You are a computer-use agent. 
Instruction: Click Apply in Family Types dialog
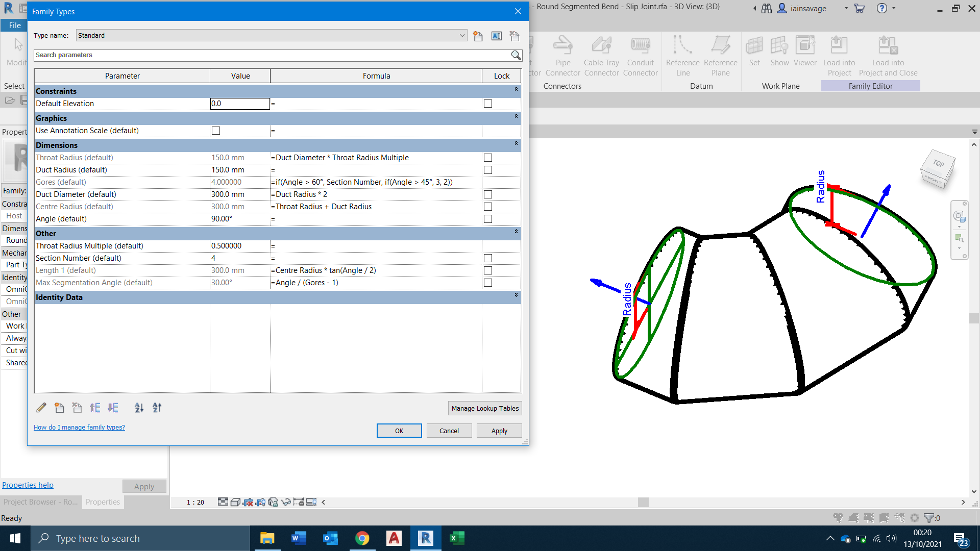[499, 431]
